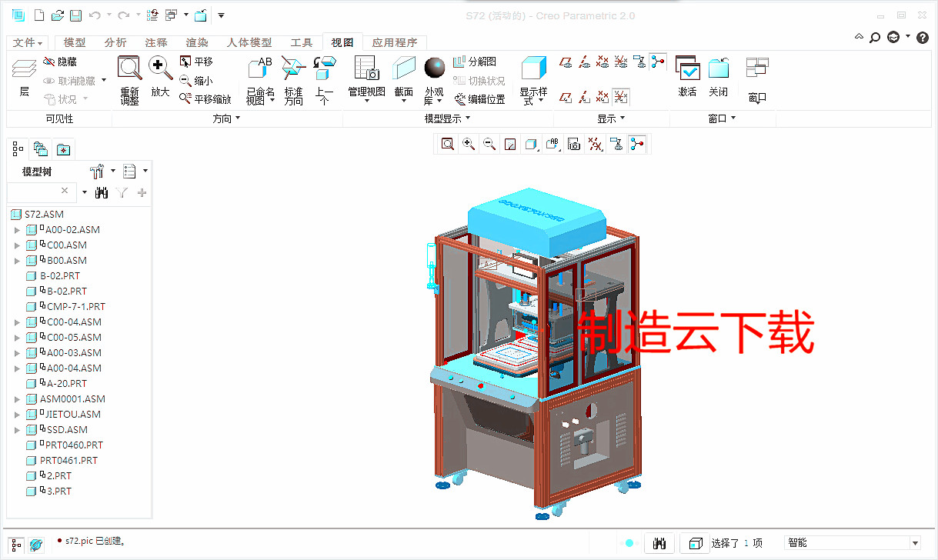Viewport: 938px width, 560px height.
Task: Click the Sections (截面) tool
Action: pyautogui.click(x=403, y=77)
